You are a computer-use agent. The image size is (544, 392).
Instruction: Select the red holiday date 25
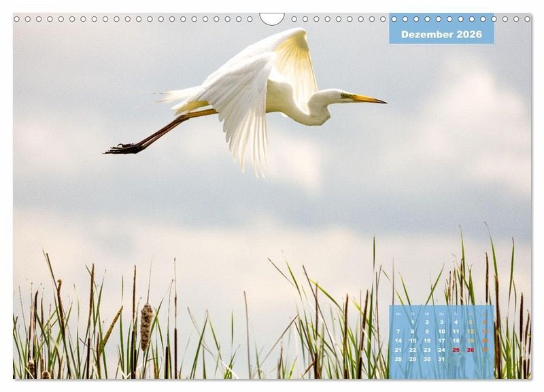point(456,350)
